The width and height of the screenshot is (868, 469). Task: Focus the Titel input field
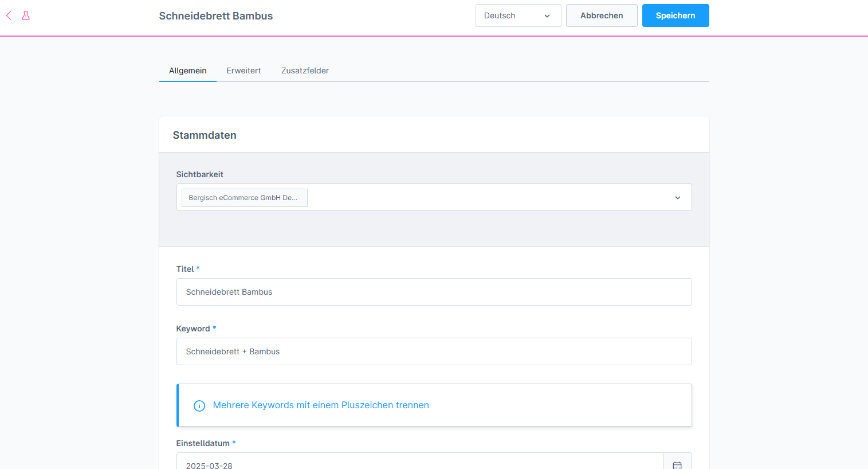433,292
